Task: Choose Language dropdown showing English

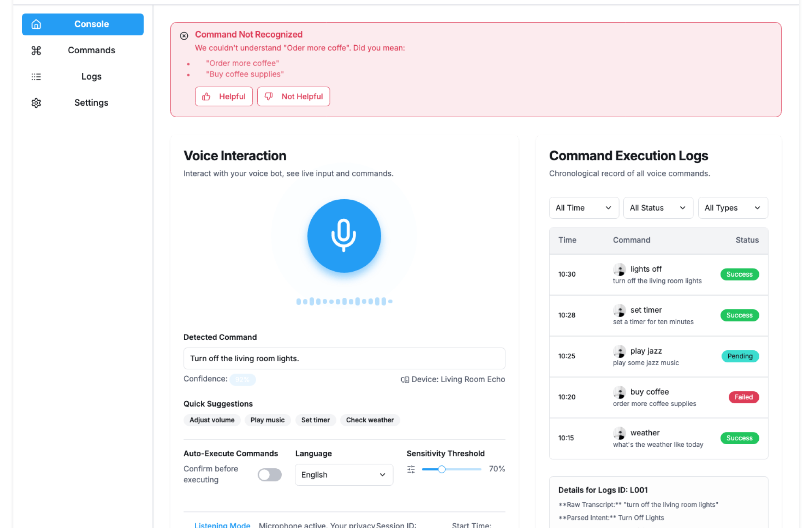Action: (x=343, y=475)
